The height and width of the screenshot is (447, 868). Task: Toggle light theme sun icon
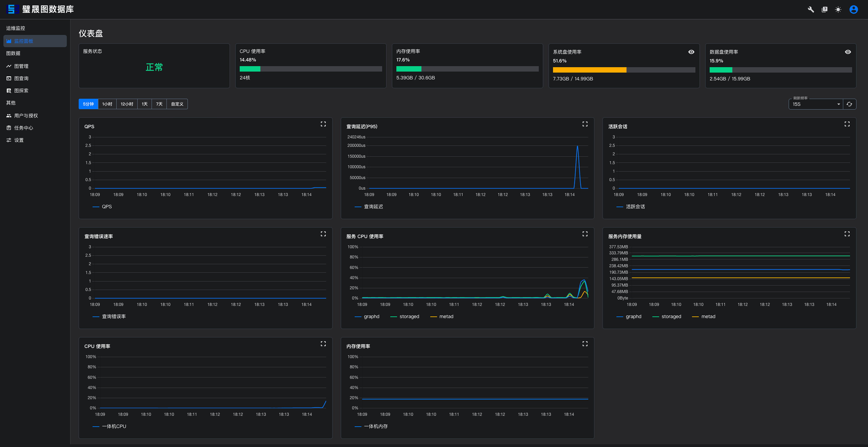pos(838,10)
